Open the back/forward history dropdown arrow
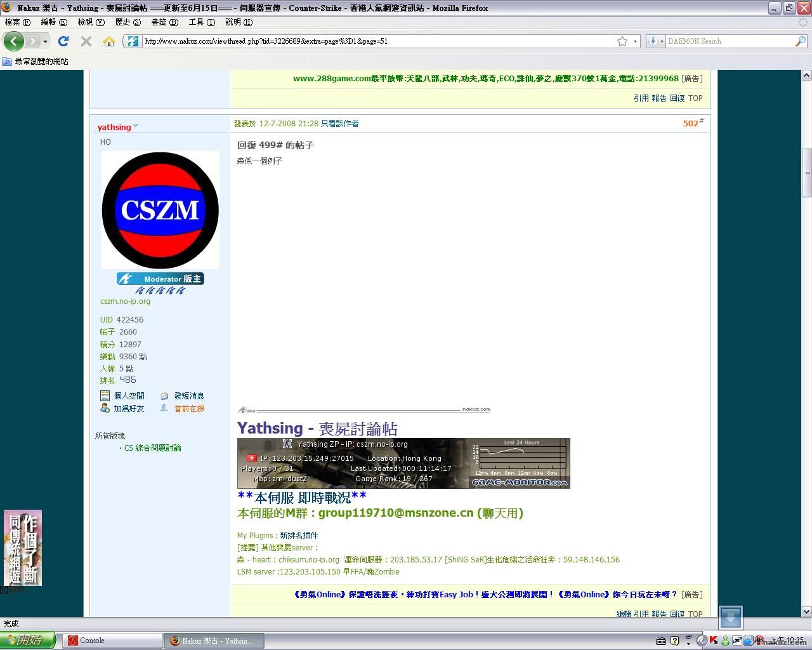This screenshot has width=812, height=650. pyautogui.click(x=45, y=41)
